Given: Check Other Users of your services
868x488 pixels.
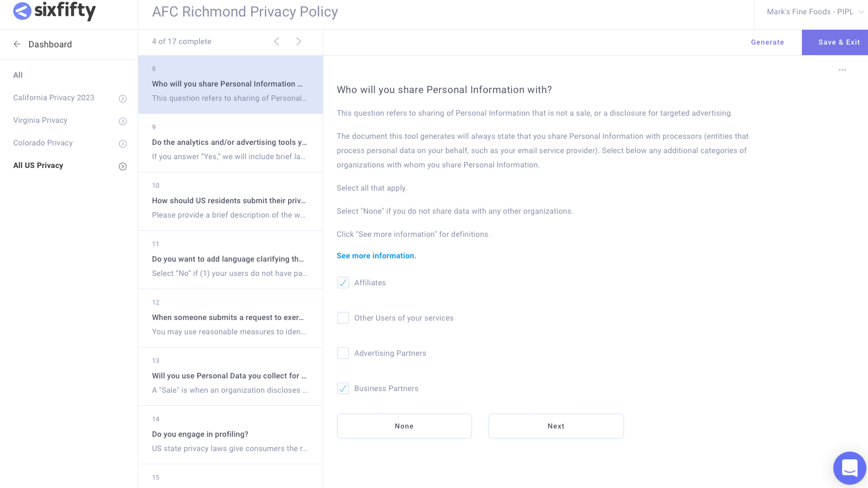Looking at the screenshot, I should (x=343, y=318).
